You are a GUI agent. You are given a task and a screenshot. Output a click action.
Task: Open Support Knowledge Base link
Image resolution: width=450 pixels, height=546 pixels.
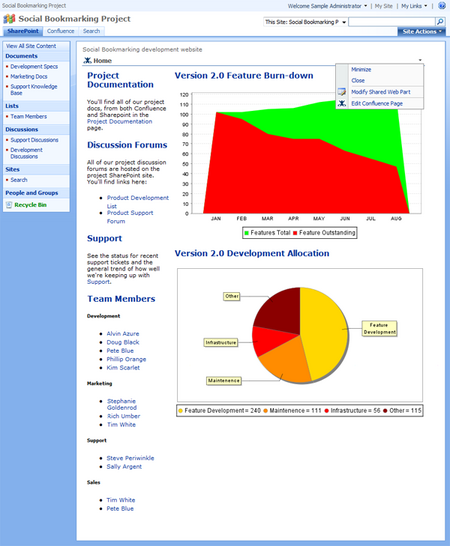33,89
